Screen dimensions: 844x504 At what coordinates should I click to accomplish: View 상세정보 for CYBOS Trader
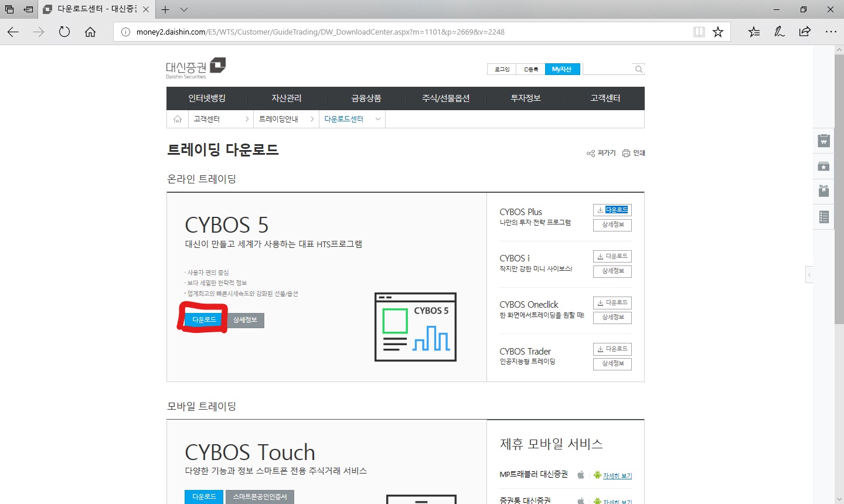point(612,363)
